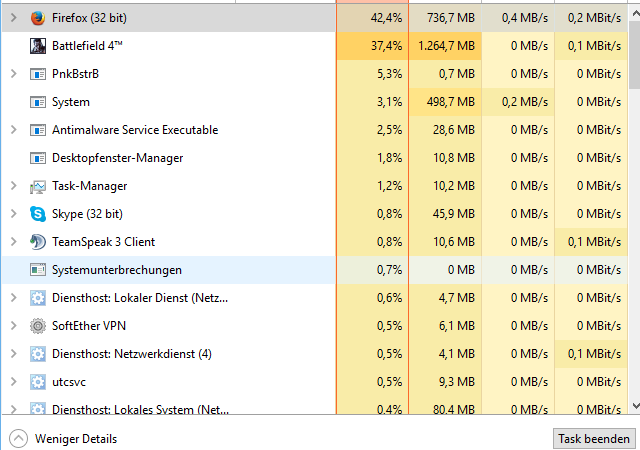Click the Battlefield 4 game icon
Image resolution: width=640 pixels, height=450 pixels.
(x=38, y=46)
